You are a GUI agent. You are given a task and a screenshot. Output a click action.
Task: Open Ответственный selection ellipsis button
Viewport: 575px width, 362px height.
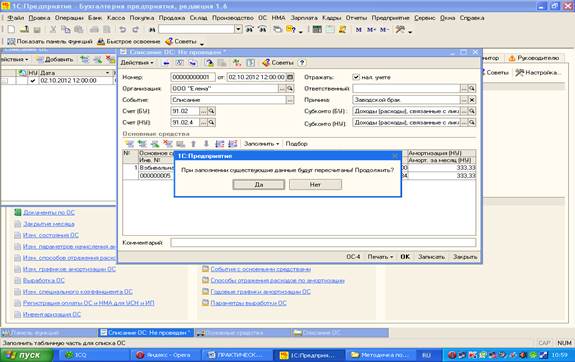click(464, 88)
